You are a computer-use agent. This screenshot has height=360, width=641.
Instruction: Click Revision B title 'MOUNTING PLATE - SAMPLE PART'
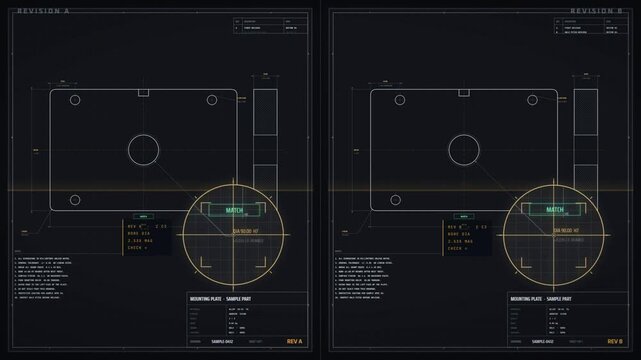(x=541, y=299)
